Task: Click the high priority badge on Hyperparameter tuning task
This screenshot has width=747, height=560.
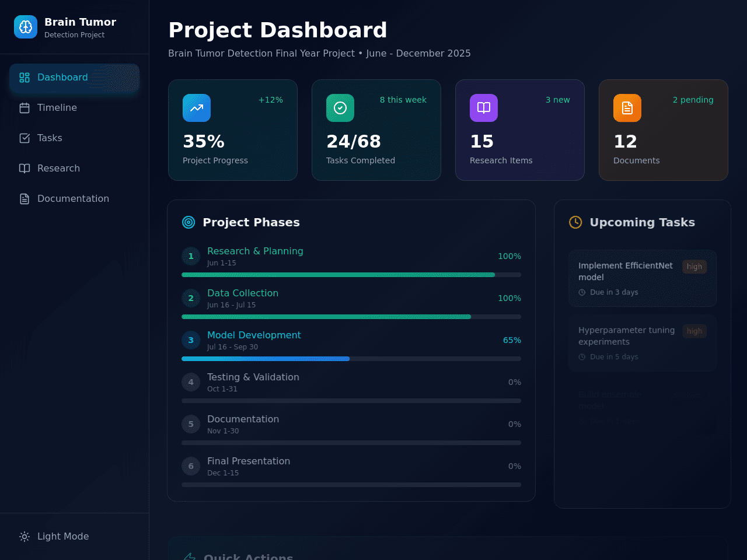Action: pos(694,331)
